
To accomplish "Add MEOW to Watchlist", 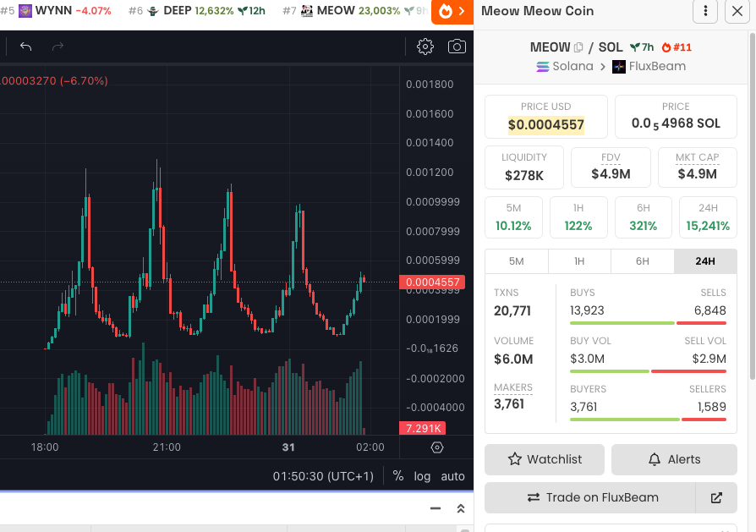I will (545, 459).
